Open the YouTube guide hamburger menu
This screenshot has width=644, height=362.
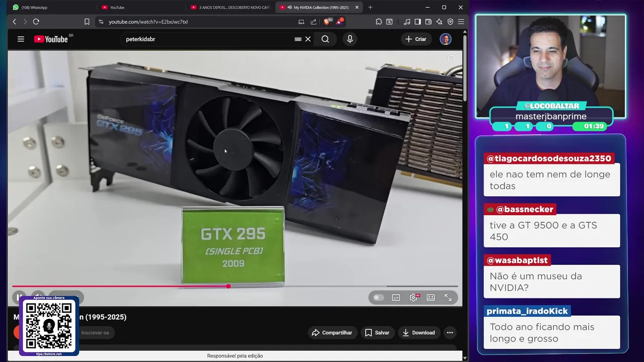[21, 39]
